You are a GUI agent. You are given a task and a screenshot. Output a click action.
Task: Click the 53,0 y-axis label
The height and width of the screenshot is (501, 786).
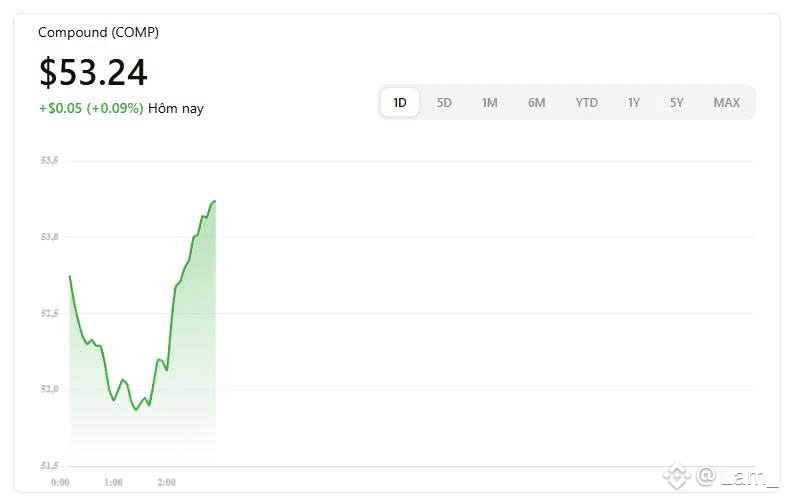49,236
